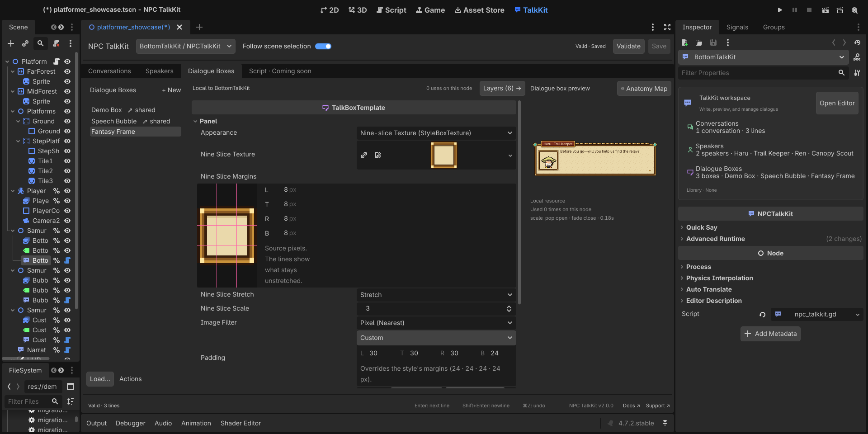Add a new node in Scene panel

pyautogui.click(x=11, y=43)
